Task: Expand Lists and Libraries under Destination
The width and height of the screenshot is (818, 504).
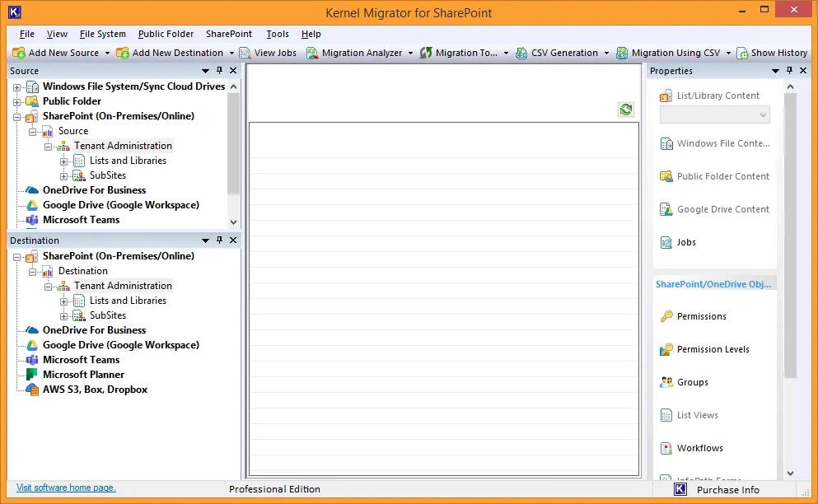Action: [63, 301]
